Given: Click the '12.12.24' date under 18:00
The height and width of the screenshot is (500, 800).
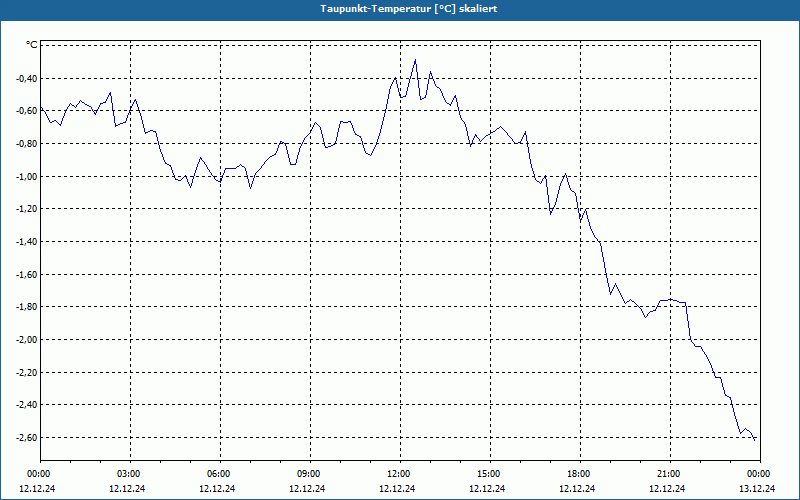Looking at the screenshot, I should point(577,488).
